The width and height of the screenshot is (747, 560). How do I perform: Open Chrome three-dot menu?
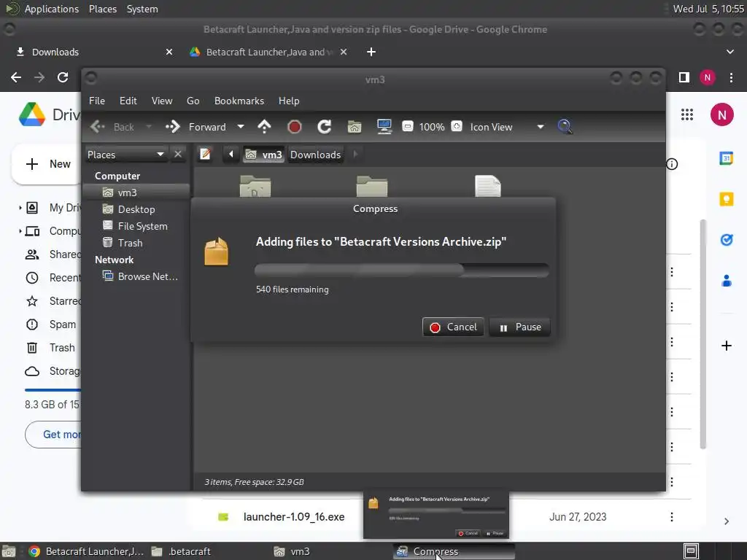point(731,77)
